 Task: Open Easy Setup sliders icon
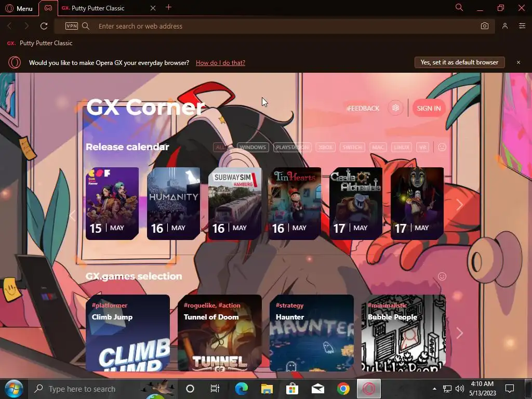[522, 26]
